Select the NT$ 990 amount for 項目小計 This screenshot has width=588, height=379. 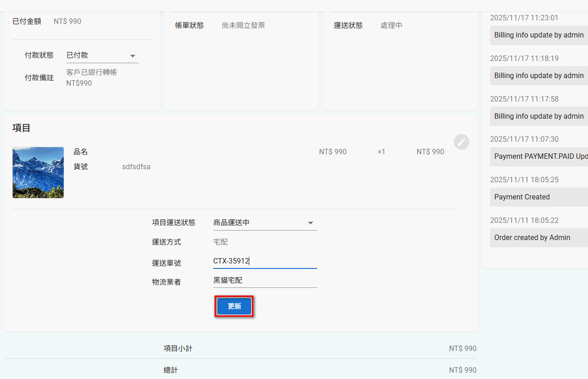(462, 349)
